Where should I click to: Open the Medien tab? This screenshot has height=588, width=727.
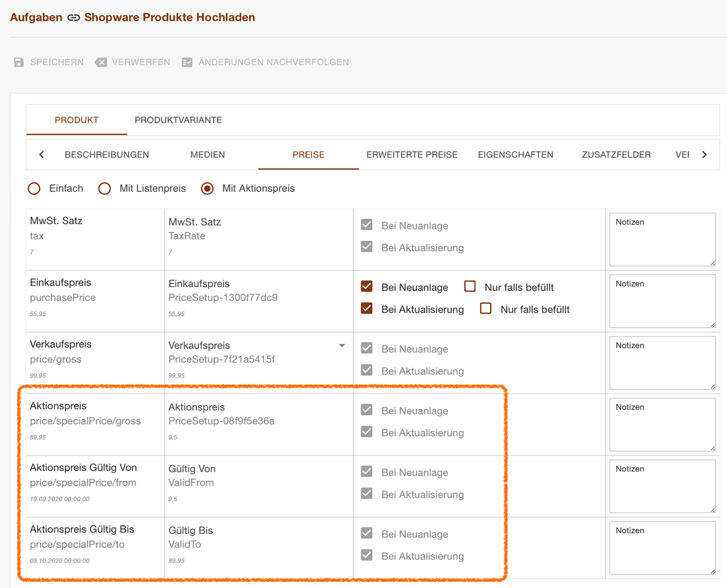pos(208,155)
